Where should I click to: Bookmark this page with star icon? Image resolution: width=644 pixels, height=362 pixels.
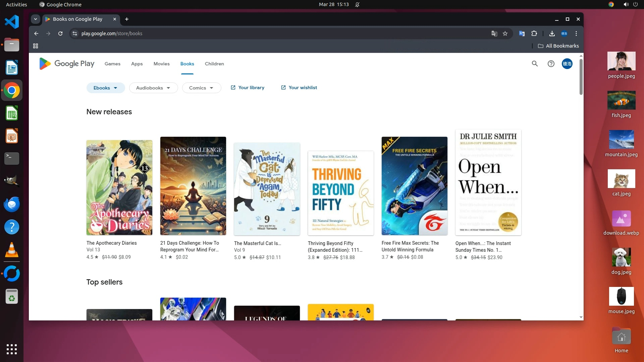coord(505,34)
